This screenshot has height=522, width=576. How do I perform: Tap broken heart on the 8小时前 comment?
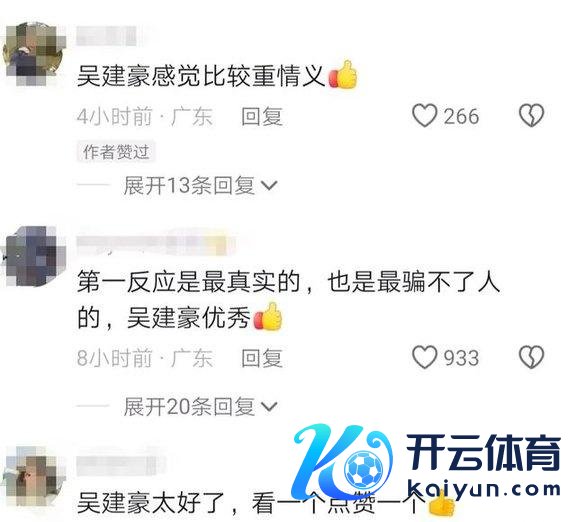531,357
